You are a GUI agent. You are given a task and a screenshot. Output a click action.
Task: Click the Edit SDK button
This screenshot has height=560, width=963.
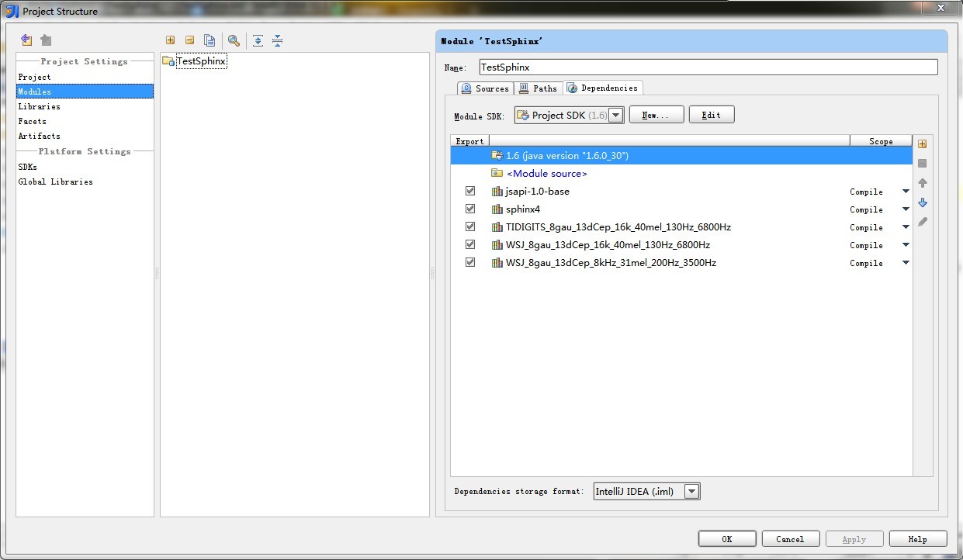coord(712,115)
